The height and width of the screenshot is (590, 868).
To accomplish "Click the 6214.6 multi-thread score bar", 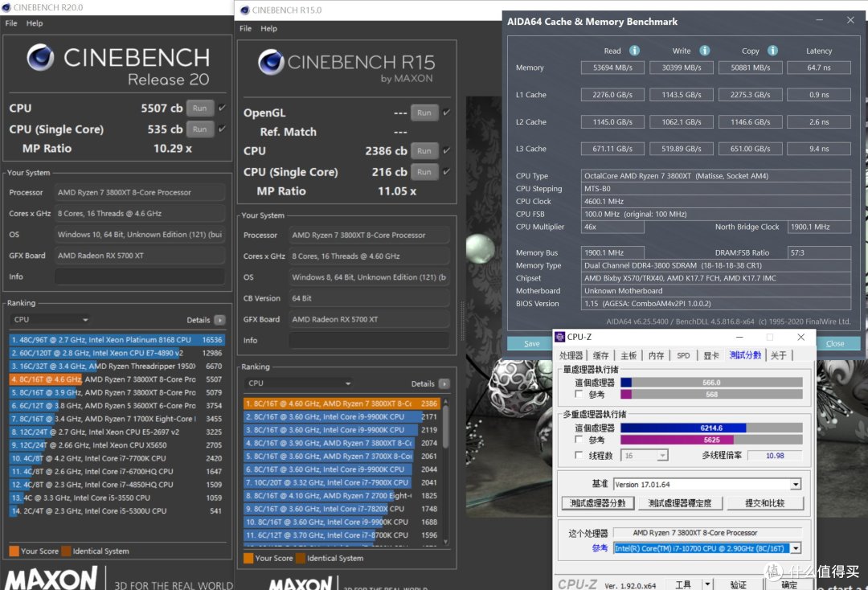I will pyautogui.click(x=711, y=428).
